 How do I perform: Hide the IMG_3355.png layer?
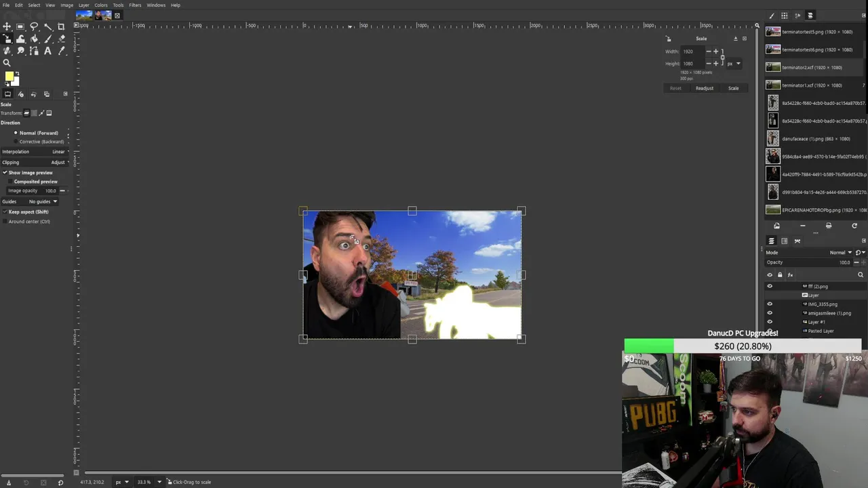(x=770, y=304)
